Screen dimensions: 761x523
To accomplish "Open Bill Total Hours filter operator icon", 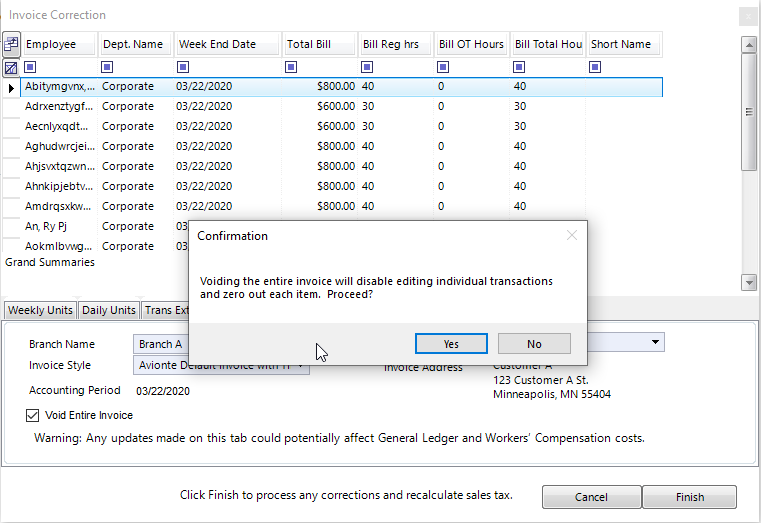I will [x=519, y=67].
